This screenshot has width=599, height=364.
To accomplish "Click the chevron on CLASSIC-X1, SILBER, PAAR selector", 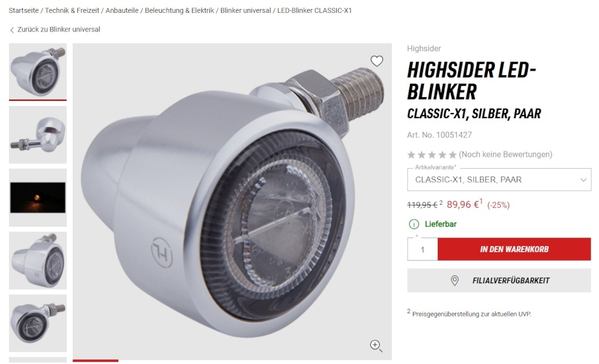I will pos(583,180).
